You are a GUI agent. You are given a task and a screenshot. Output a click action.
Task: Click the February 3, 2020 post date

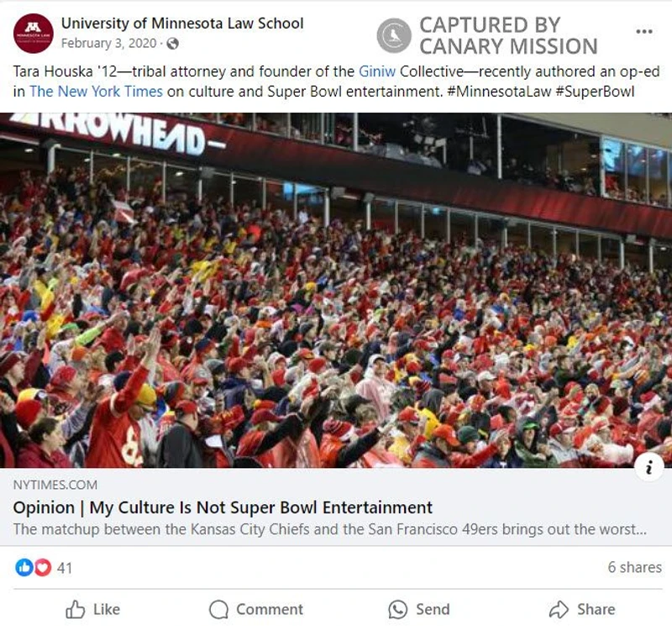tap(109, 44)
